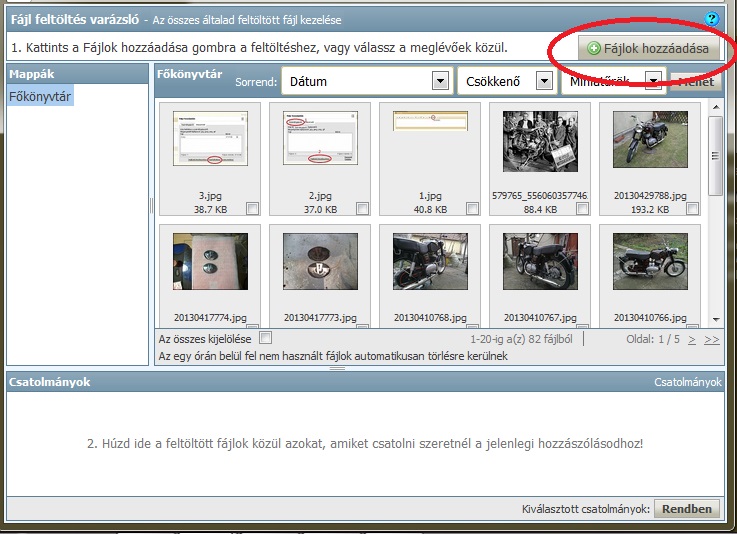
Task: Select the 20130417774.jpg thumbnail
Action: tap(210, 260)
